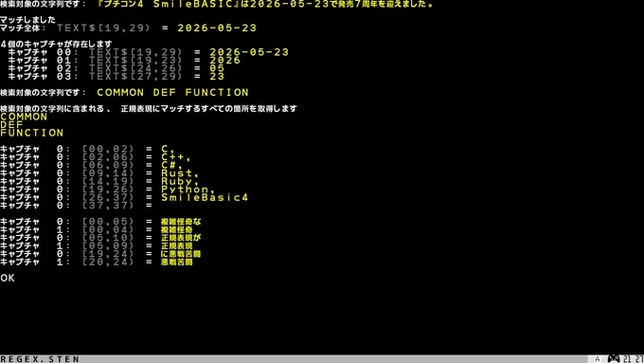
Task: Click the OK prompt at console bottom
Action: [x=8, y=278]
